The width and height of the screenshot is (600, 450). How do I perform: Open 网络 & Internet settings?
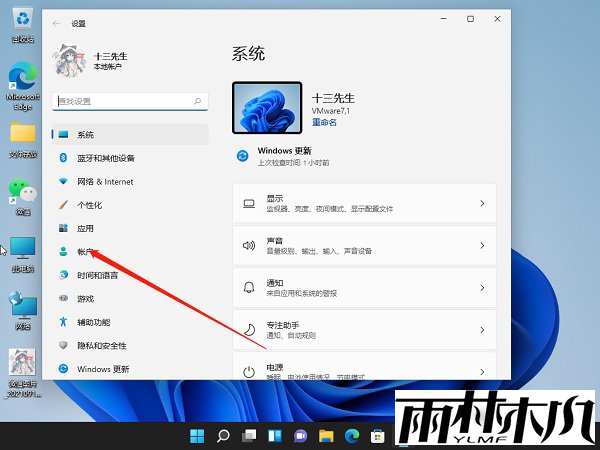tap(130, 182)
